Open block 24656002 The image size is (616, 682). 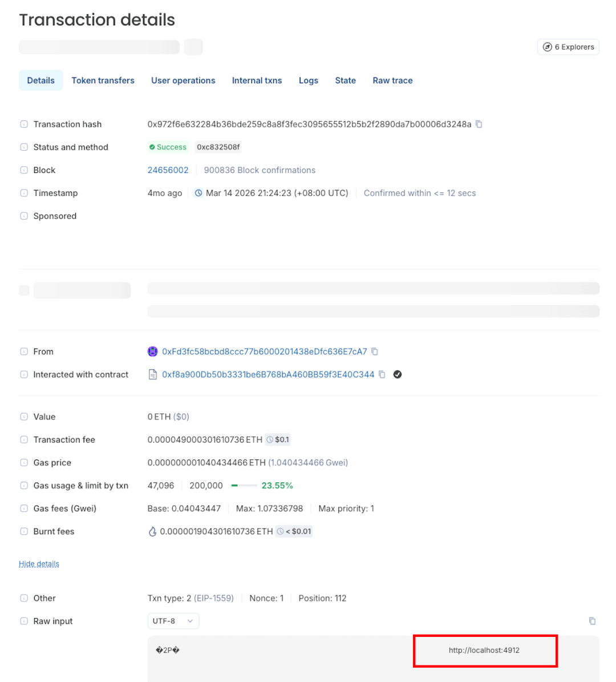pyautogui.click(x=168, y=170)
